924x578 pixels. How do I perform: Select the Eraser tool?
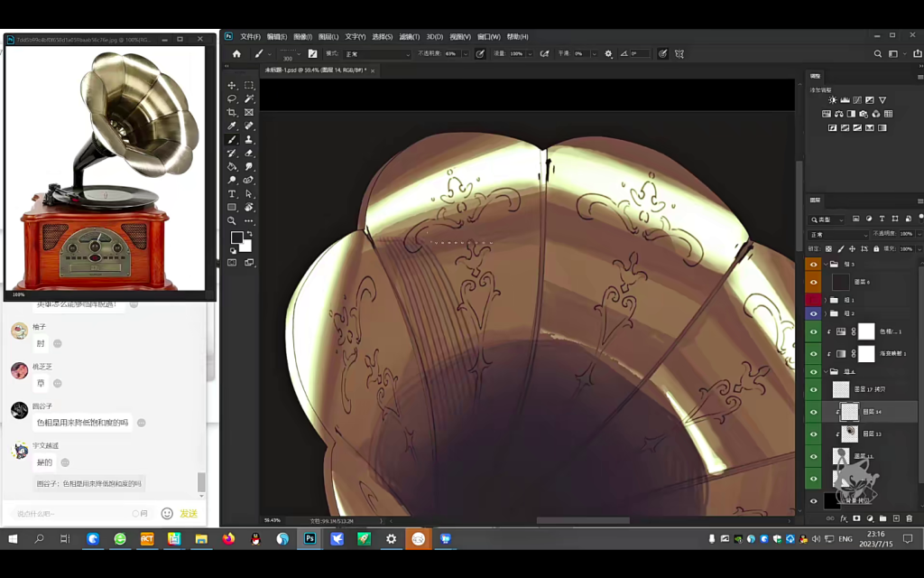tap(249, 154)
